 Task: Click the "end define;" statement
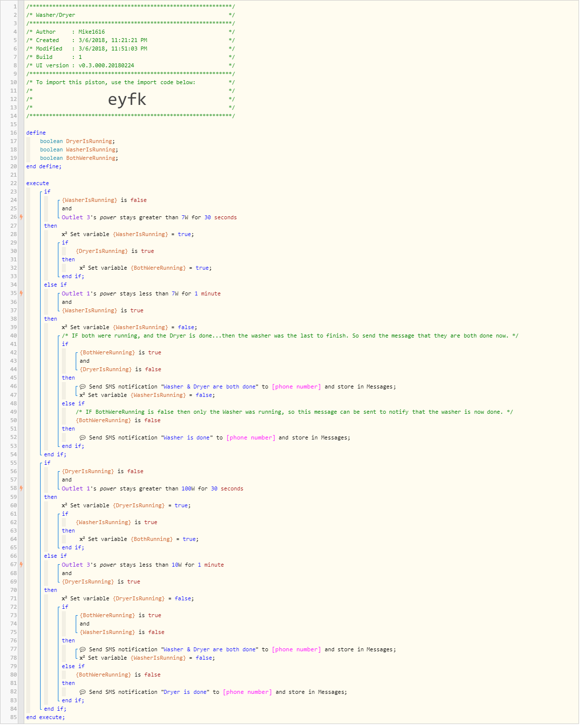44,166
